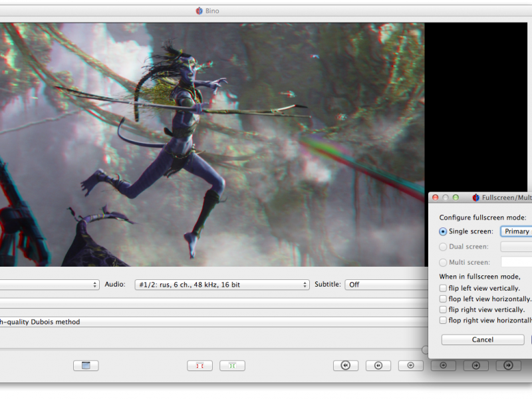The height and width of the screenshot is (399, 532).
Task: Click the Multi screen input field
Action: [x=517, y=262]
